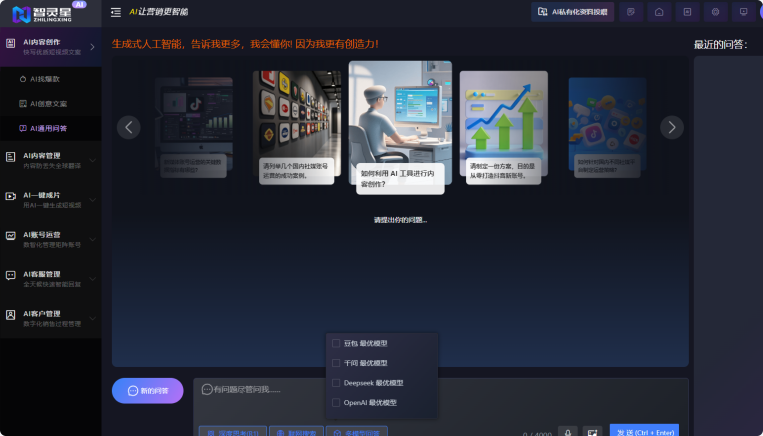Screen dimensions: 763x436
Task: Toggle the 深度思考(R1) deep thinking mode
Action: pos(233,432)
